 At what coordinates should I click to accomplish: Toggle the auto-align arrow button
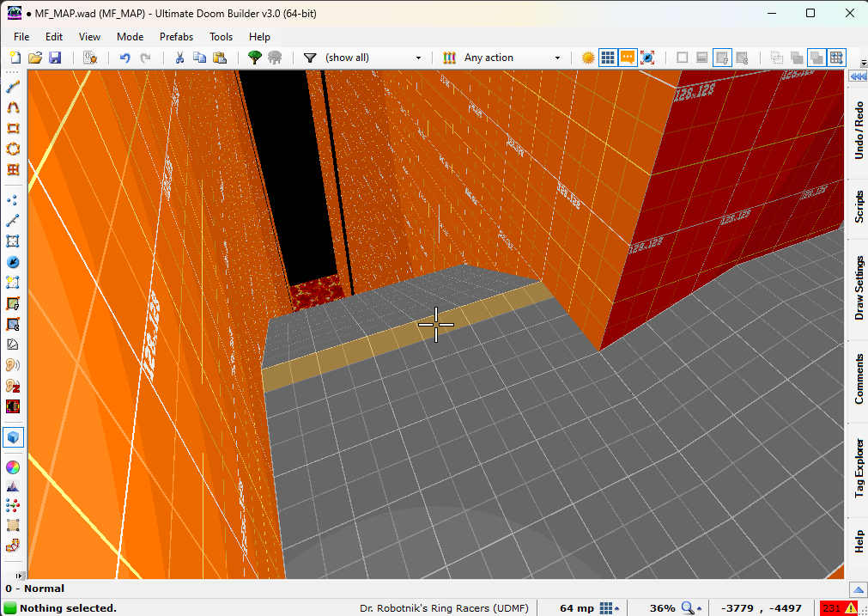[647, 58]
